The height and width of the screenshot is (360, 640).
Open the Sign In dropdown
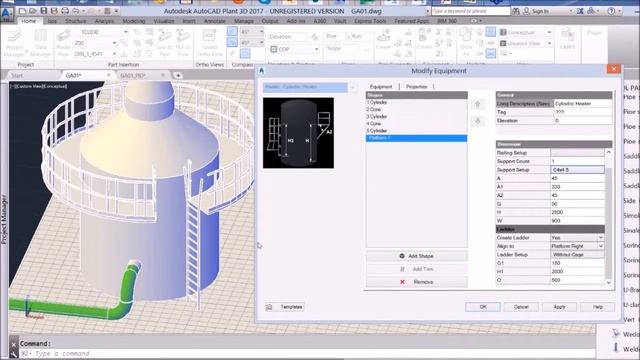(571, 11)
